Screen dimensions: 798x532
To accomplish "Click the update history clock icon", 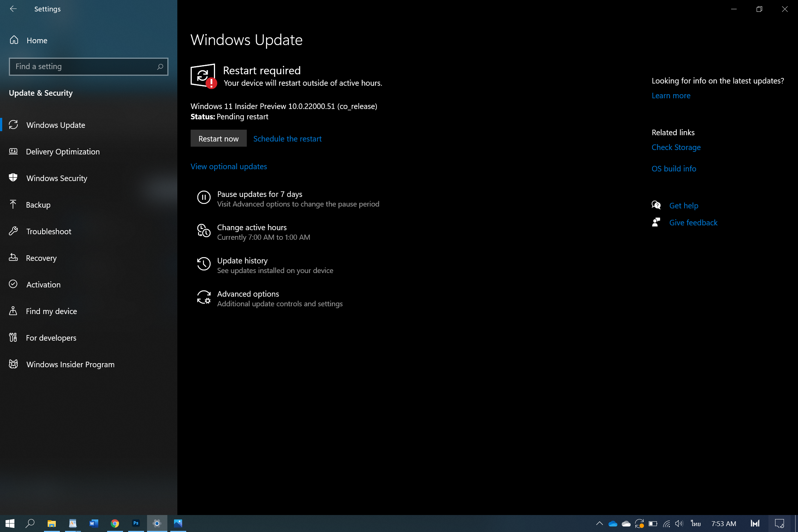I will click(204, 264).
